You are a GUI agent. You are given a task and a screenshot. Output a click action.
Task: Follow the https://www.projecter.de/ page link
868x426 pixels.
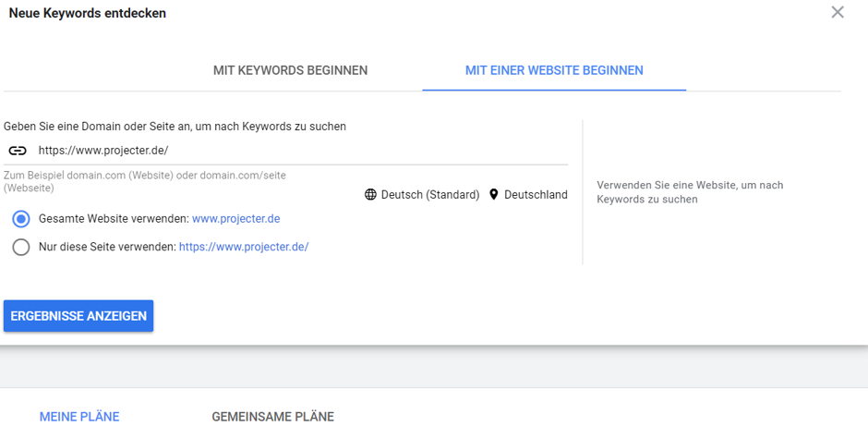pos(244,247)
